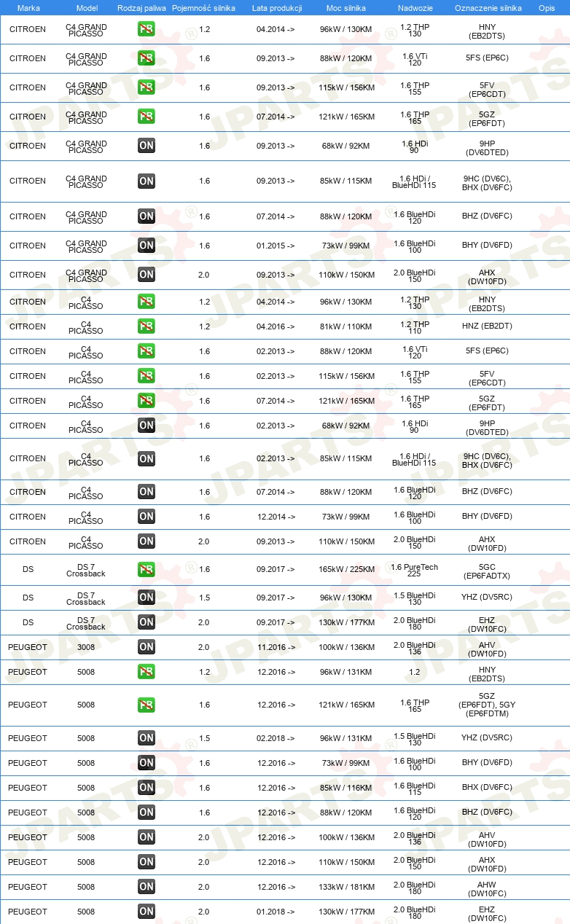Click ON diesel icon in C4 Picasso 9HP row
The height and width of the screenshot is (924, 570).
click(x=147, y=426)
